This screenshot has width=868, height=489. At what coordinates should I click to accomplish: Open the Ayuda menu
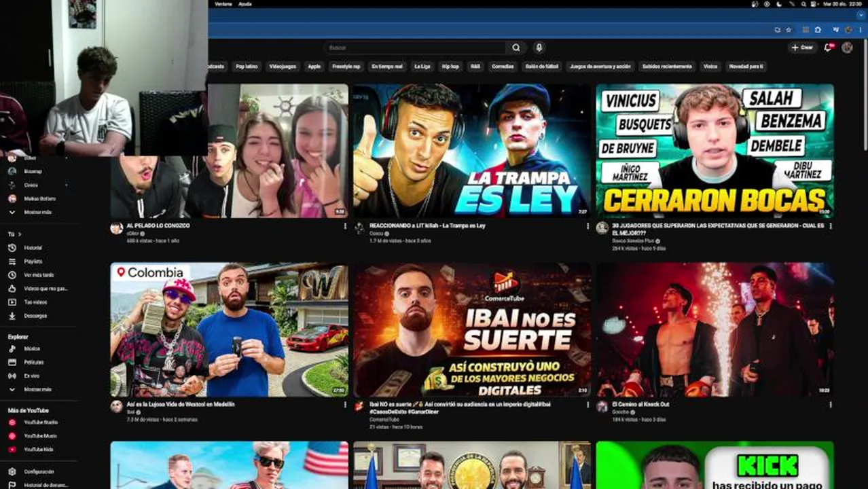point(245,4)
